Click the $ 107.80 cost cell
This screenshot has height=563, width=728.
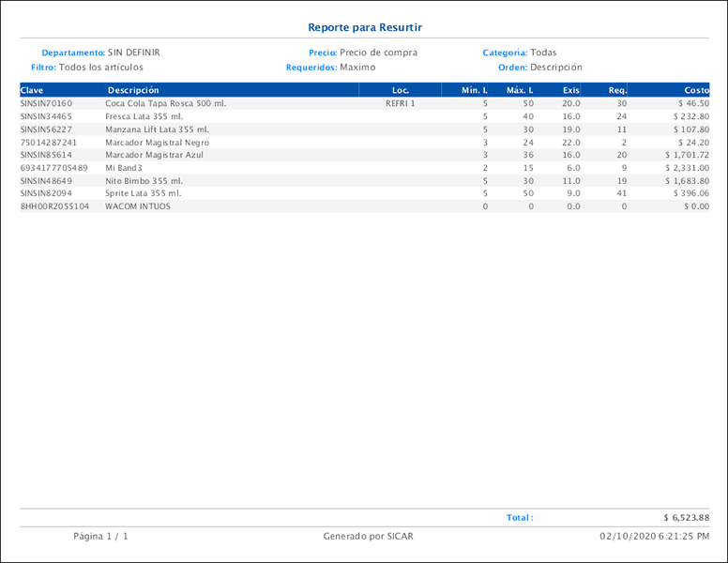click(x=691, y=129)
